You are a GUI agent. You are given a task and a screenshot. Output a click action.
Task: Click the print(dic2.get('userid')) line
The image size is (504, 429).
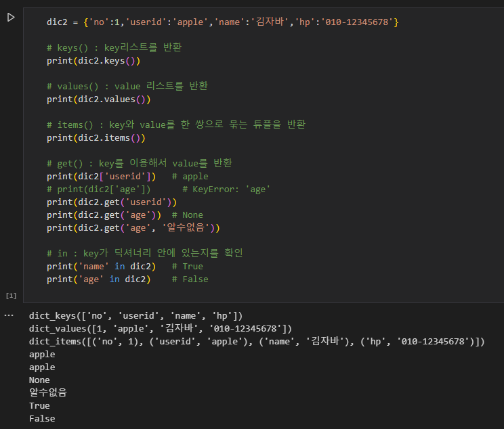112,202
